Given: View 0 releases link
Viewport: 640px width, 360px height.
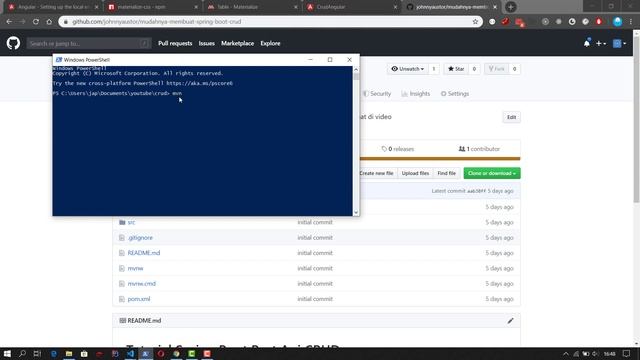Looking at the screenshot, I should [x=398, y=149].
